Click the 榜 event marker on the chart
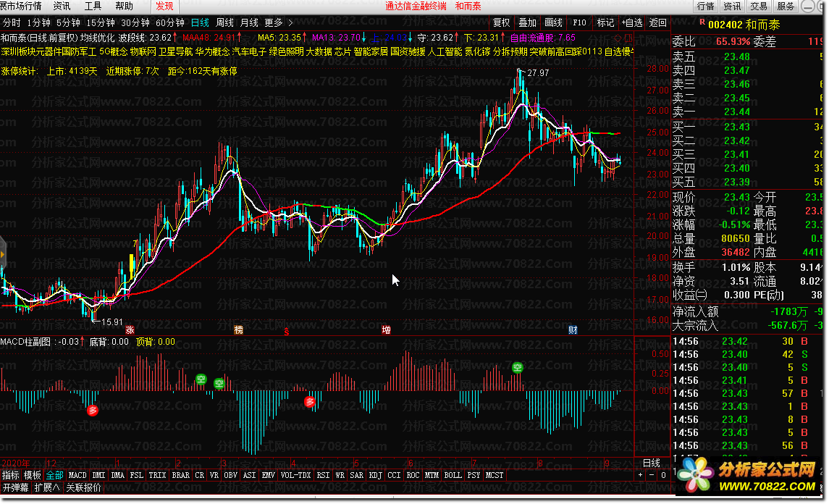 tap(238, 330)
